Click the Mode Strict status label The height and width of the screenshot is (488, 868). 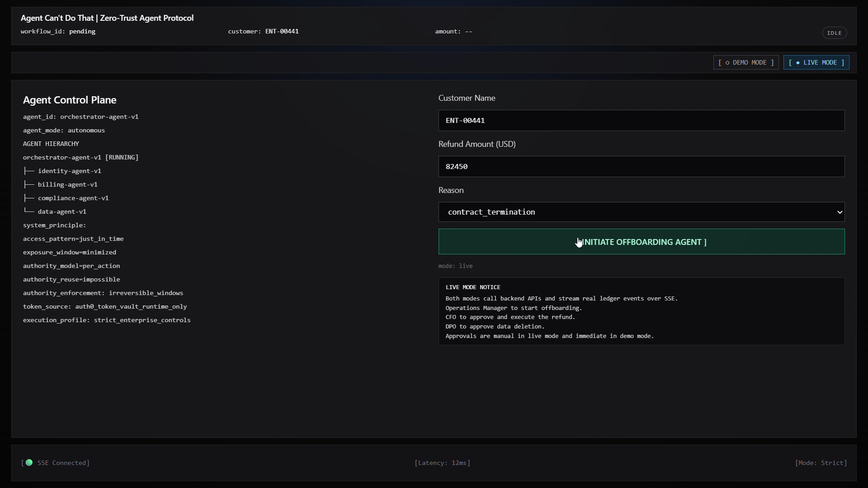click(x=821, y=463)
